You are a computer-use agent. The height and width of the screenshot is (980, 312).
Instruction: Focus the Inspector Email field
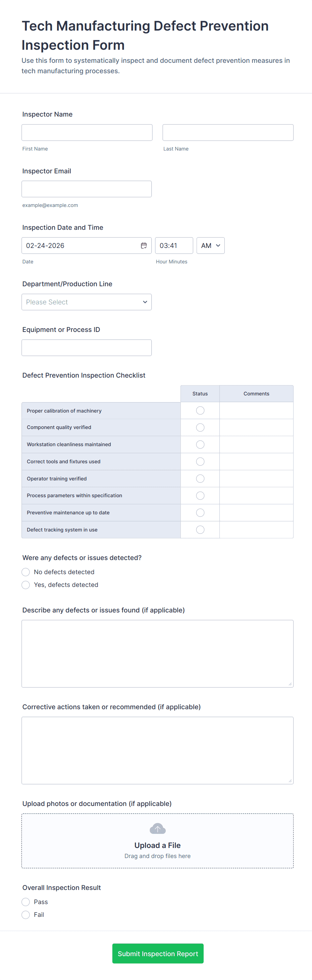click(87, 189)
